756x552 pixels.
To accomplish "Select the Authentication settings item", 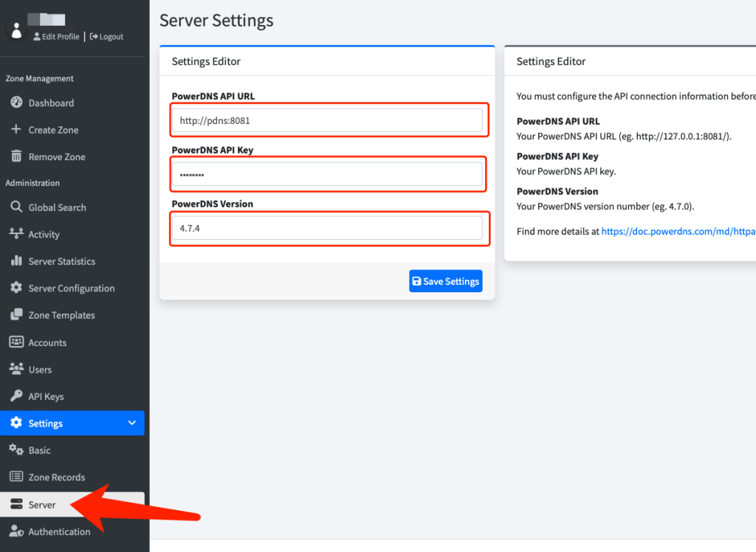I will point(59,531).
